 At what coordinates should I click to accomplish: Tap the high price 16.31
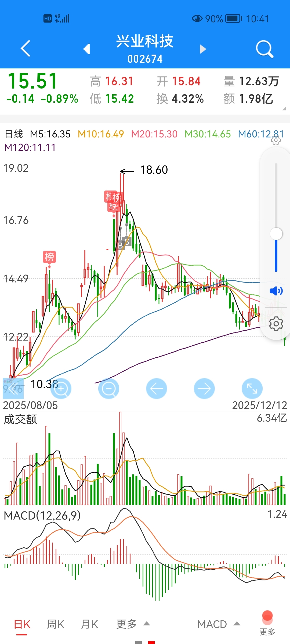[x=119, y=81]
